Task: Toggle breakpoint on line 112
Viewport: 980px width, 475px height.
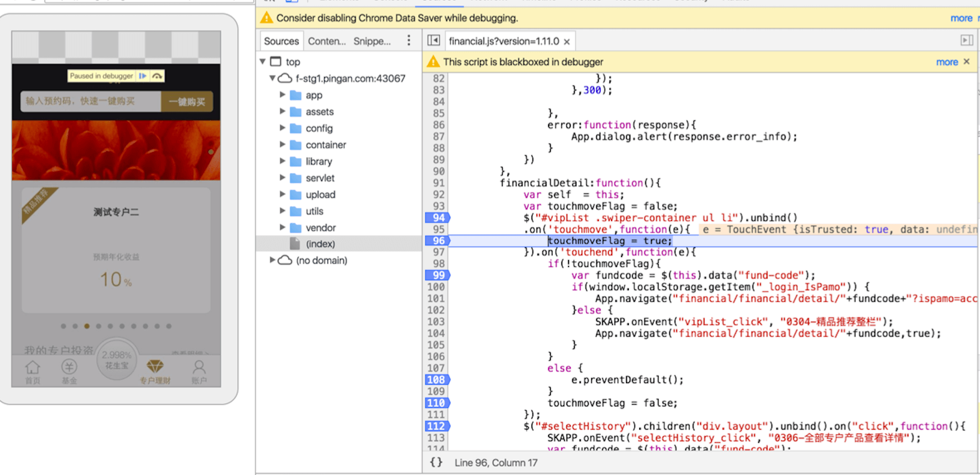Action: pos(437,426)
